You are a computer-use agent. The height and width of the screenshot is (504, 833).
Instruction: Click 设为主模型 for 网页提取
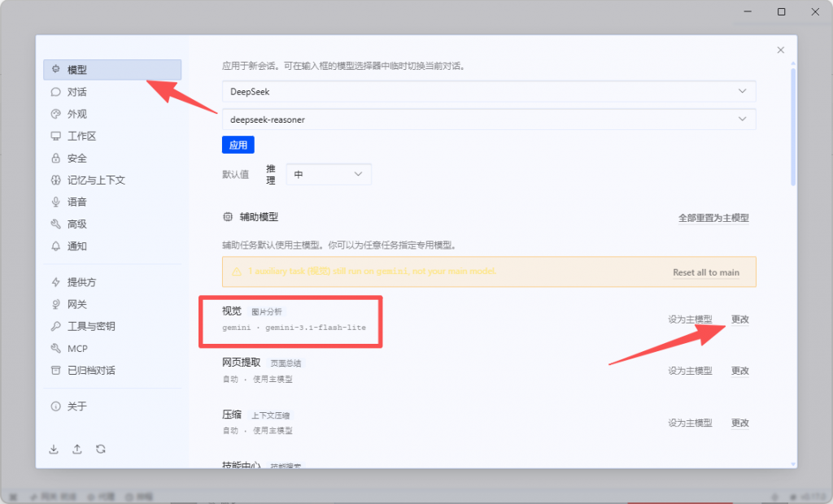click(690, 371)
